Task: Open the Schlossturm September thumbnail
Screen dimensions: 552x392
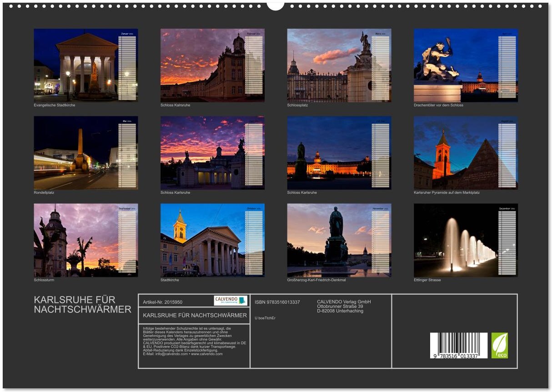Action: (x=86, y=240)
